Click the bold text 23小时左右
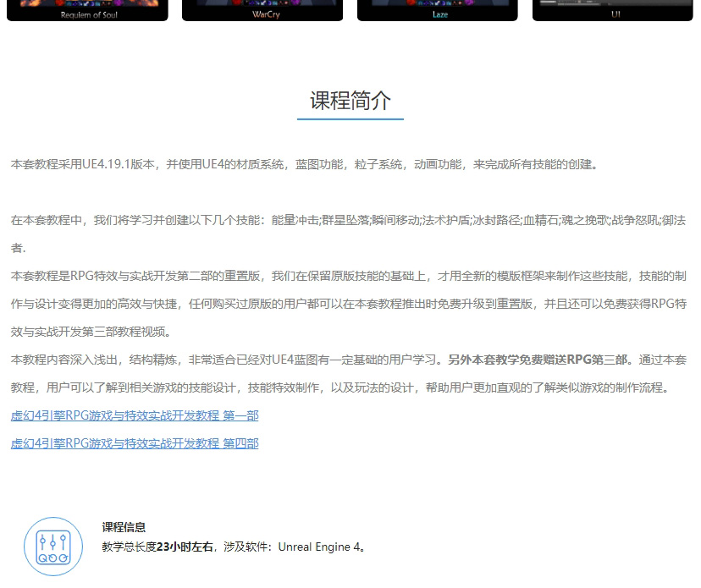The height and width of the screenshot is (588, 701). 185,547
